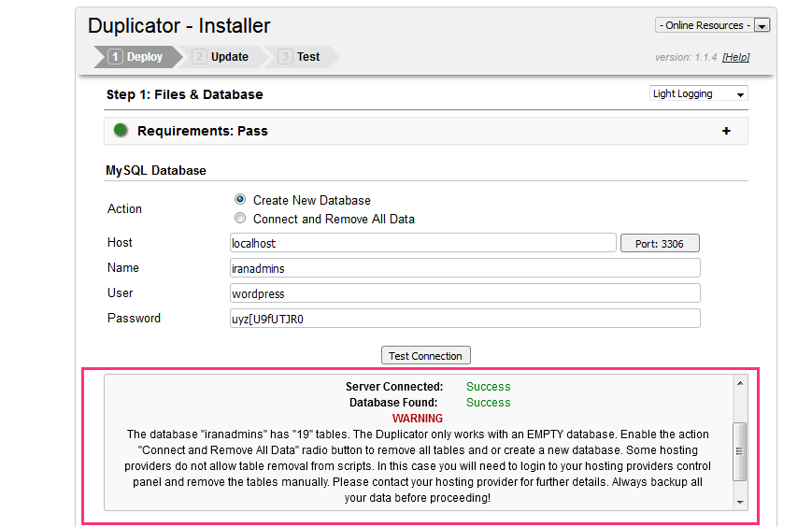
Task: Select Connect and Remove All Data option
Action: click(x=240, y=219)
